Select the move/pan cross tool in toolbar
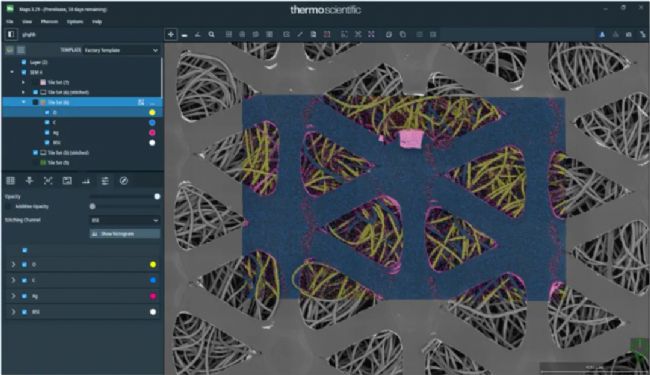The height and width of the screenshot is (375, 650). tap(171, 34)
